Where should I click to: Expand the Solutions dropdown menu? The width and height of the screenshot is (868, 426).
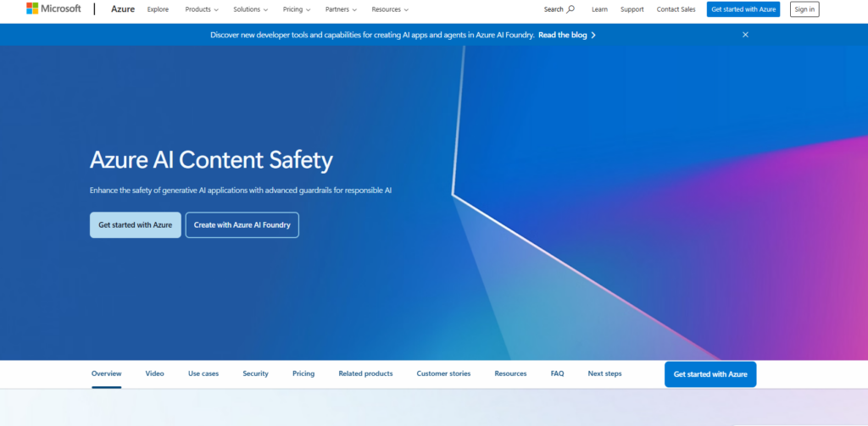[250, 9]
